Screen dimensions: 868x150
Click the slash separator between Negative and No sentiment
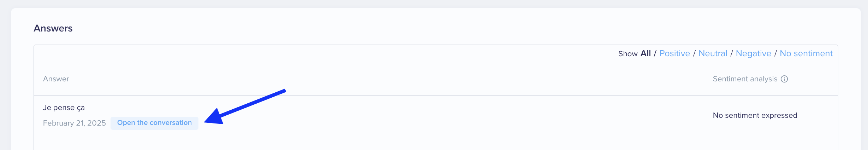[x=775, y=53]
